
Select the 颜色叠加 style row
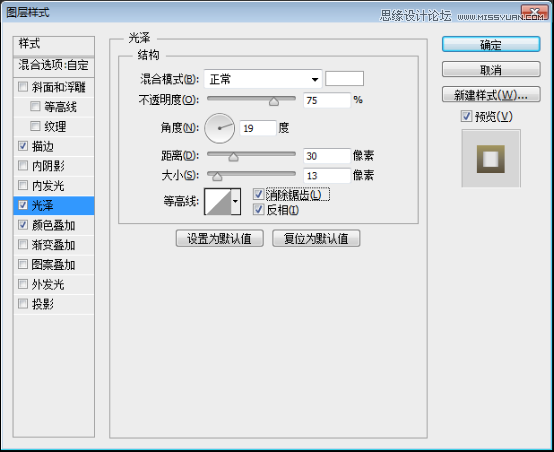54,225
